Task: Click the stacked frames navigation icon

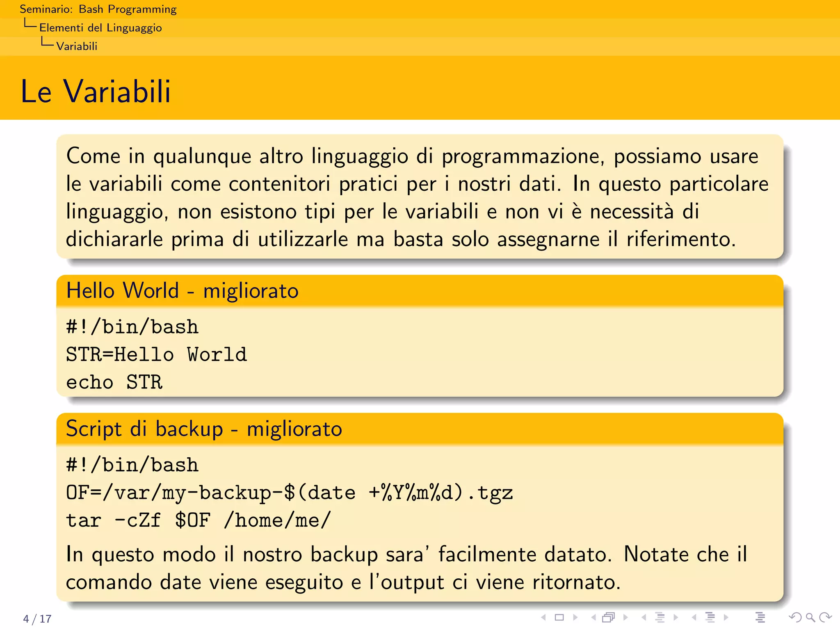Action: [x=609, y=617]
